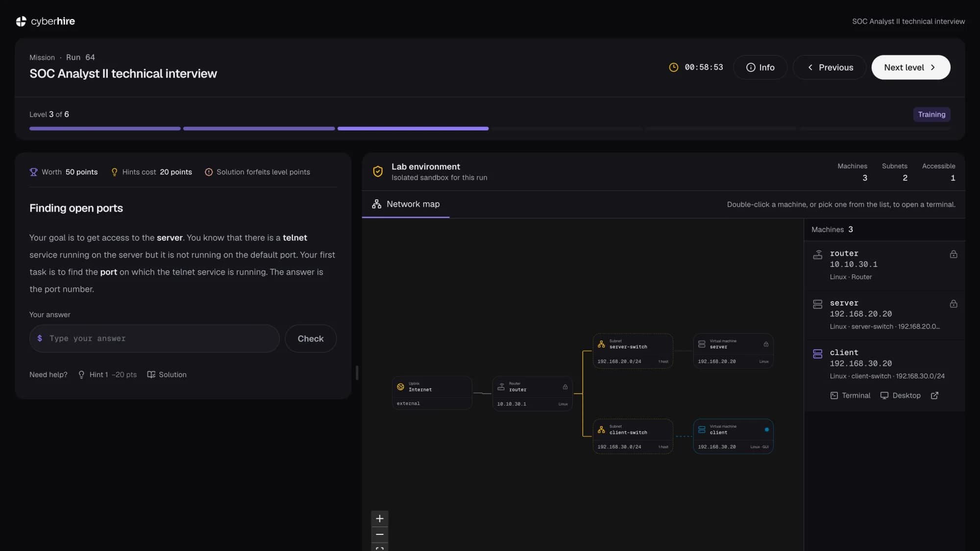Open the Solution link
This screenshot has width=980, height=551.
(167, 374)
